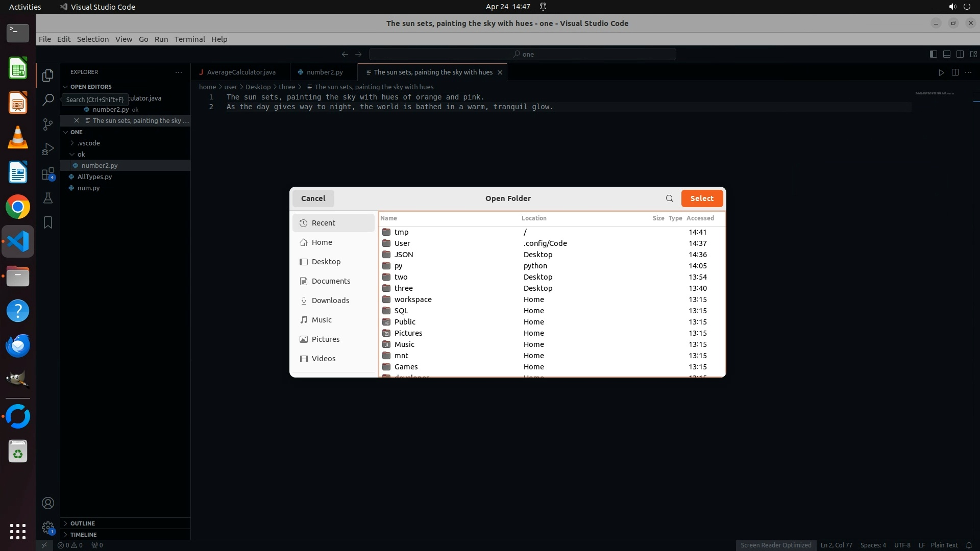Image resolution: width=980 pixels, height=551 pixels.
Task: Open the Source Control activity icon
Action: (48, 124)
